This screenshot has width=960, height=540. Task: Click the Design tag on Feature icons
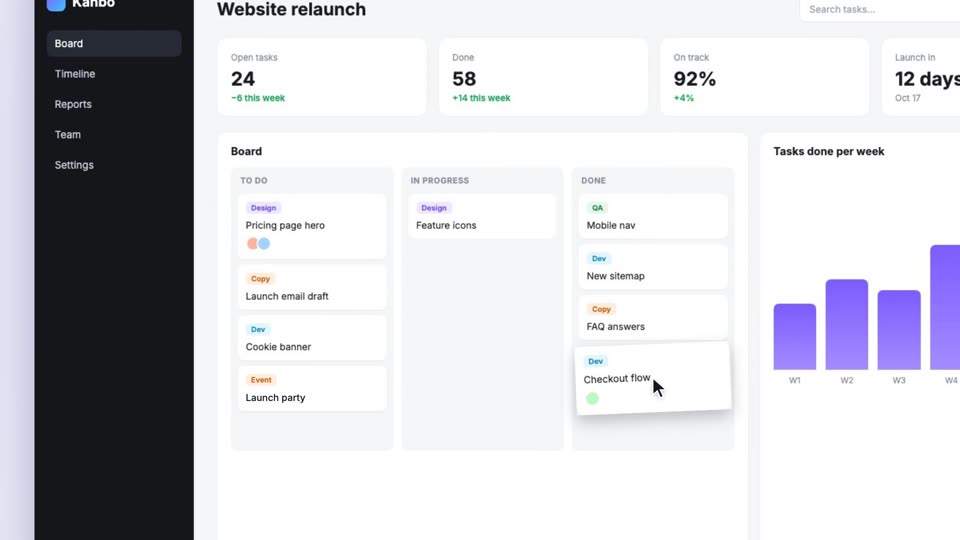(x=433, y=208)
